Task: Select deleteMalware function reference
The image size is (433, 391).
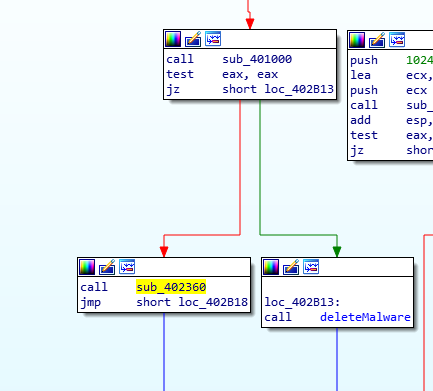Action: coord(365,317)
